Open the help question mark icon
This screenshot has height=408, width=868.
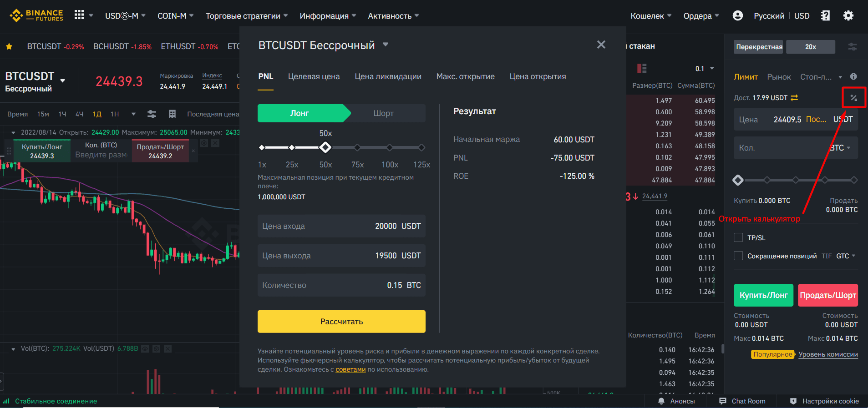825,15
